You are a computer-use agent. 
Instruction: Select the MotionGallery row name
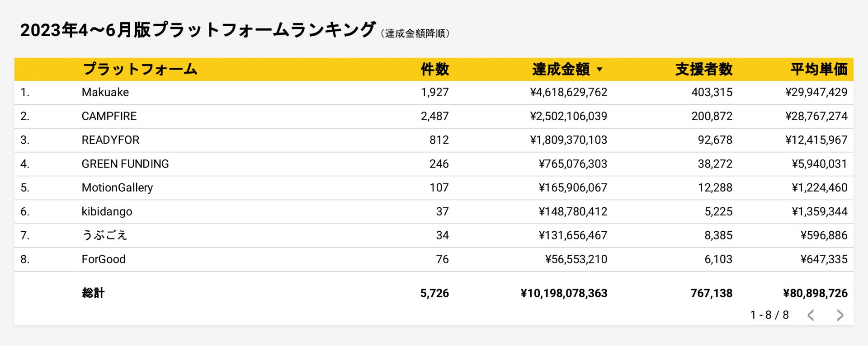117,187
